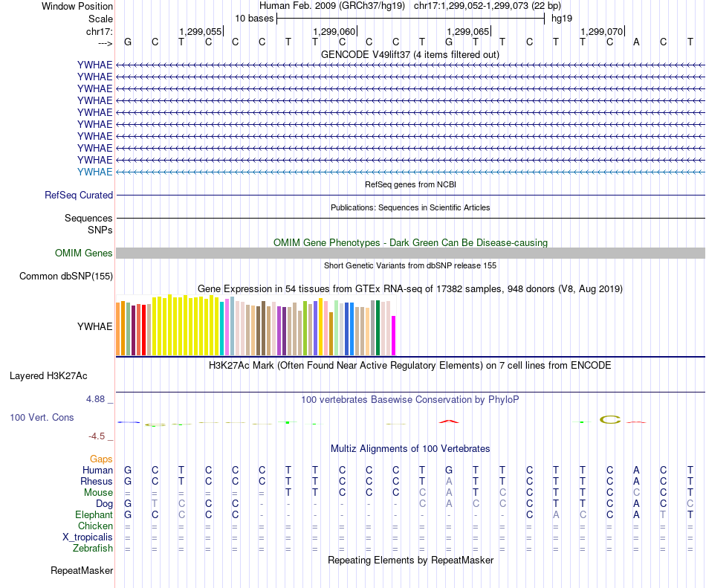Click the dark green GTEx bar
Screen dimensions: 706x588
(378, 328)
